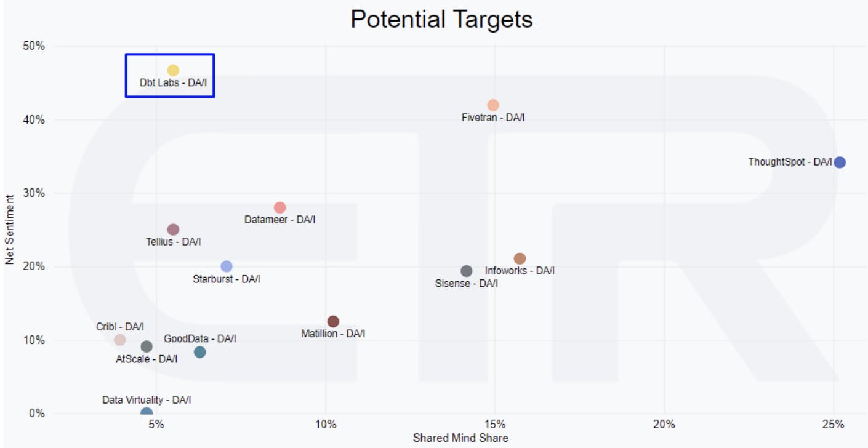Select the Matillion dark red data point

(x=333, y=321)
